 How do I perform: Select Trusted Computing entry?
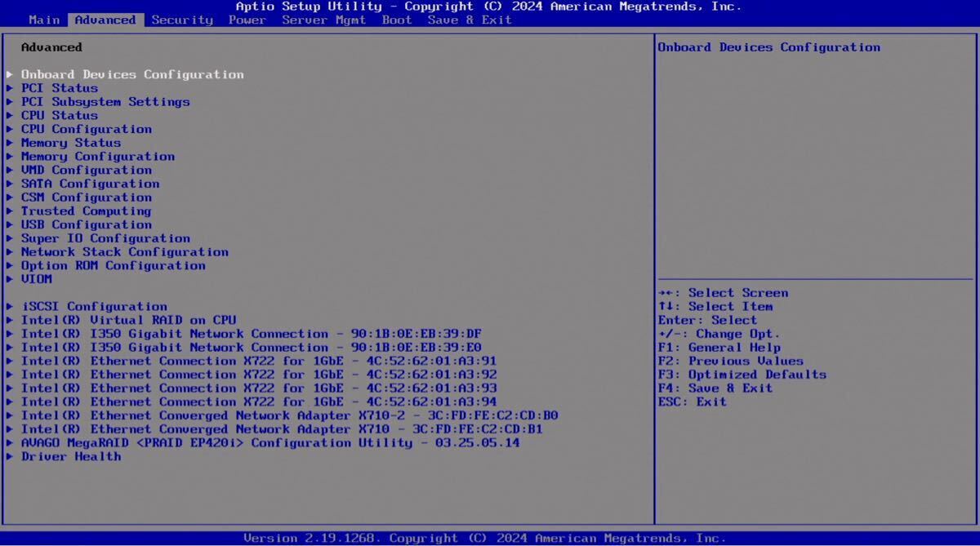[87, 211]
